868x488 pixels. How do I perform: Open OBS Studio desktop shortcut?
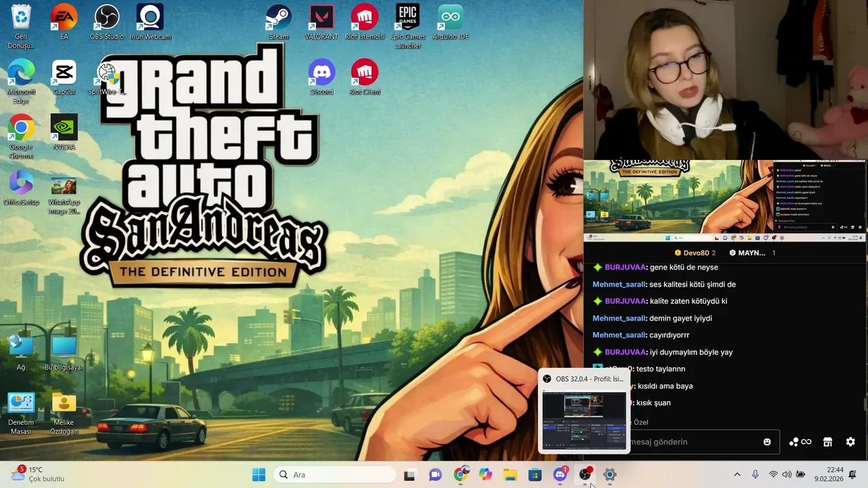106,22
